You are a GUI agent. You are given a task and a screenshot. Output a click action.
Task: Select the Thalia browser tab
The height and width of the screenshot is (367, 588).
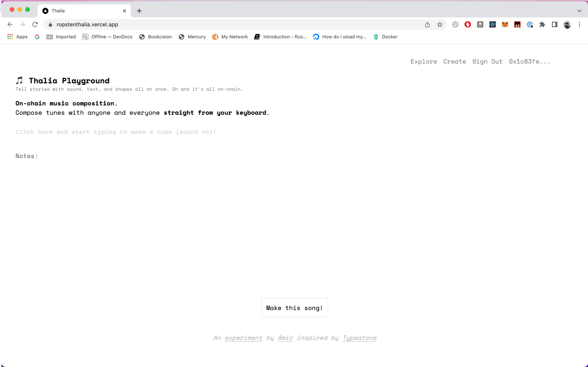84,11
